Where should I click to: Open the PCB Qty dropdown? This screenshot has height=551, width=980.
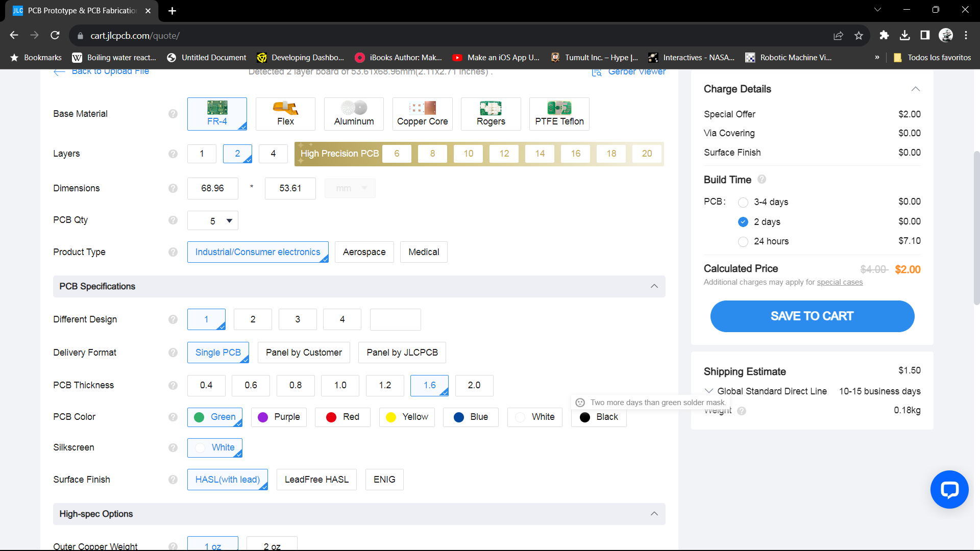click(213, 221)
